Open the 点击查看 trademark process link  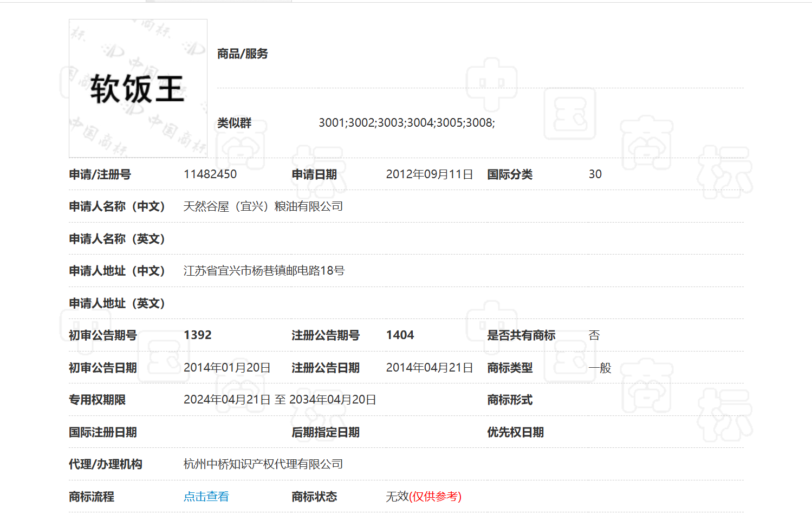pyautogui.click(x=206, y=496)
